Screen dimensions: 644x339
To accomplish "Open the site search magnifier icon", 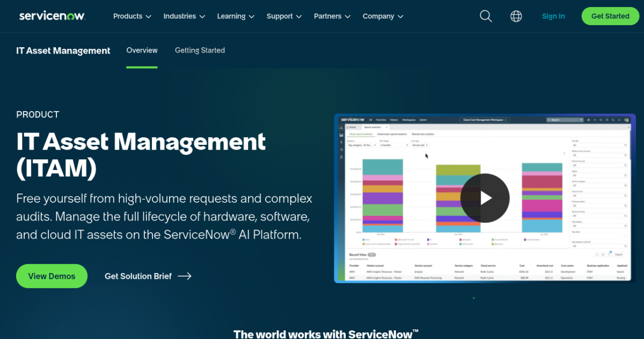I will (x=486, y=16).
